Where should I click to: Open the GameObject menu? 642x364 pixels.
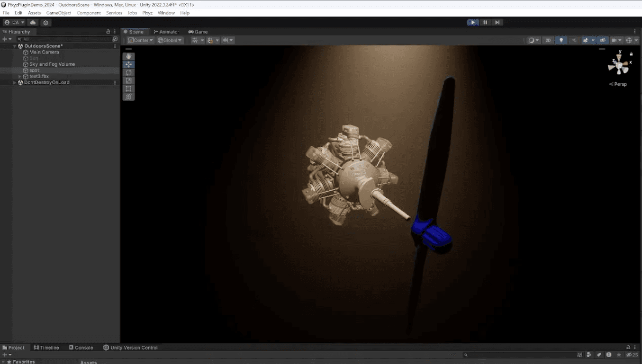(59, 13)
